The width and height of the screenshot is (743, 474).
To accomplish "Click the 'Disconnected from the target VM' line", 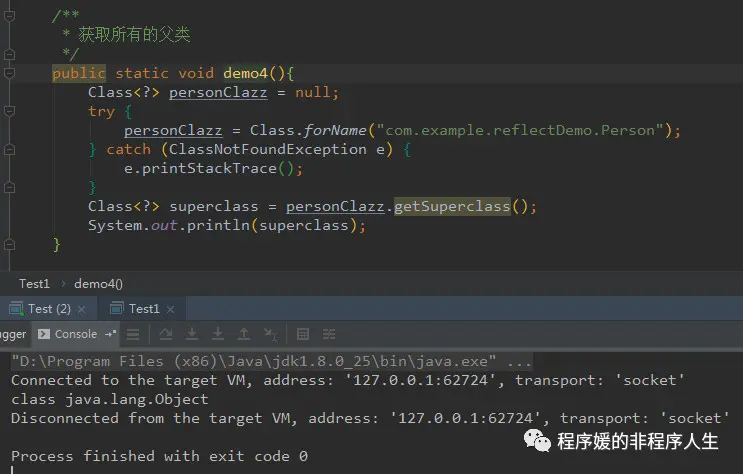I will click(370, 418).
